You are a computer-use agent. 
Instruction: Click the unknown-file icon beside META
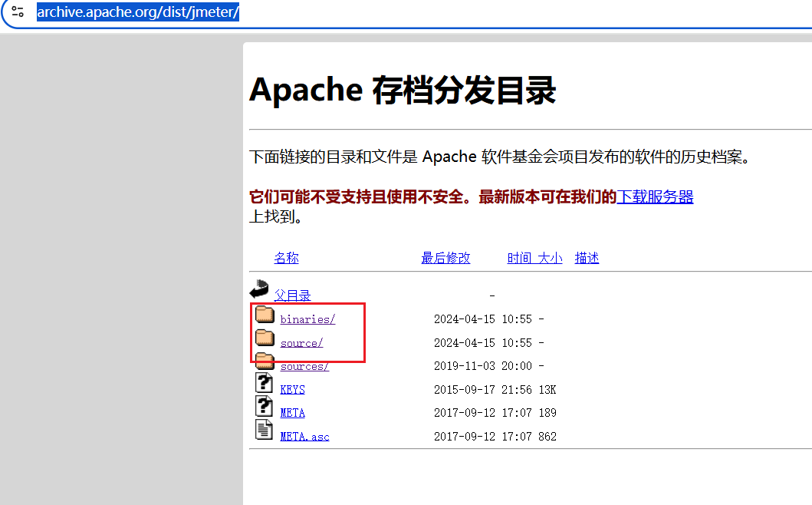264,407
